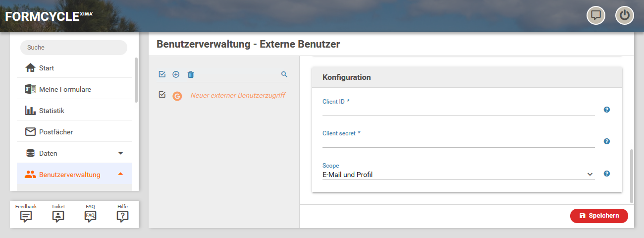The width and height of the screenshot is (644, 238).
Task: Click the add new external user plus icon
Action: point(176,74)
